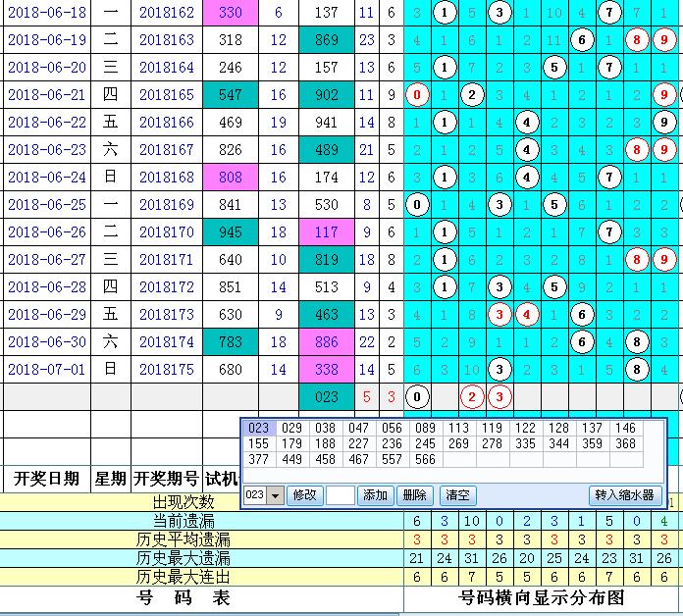Open the 号码横向显示分布图 tab

coord(542,597)
